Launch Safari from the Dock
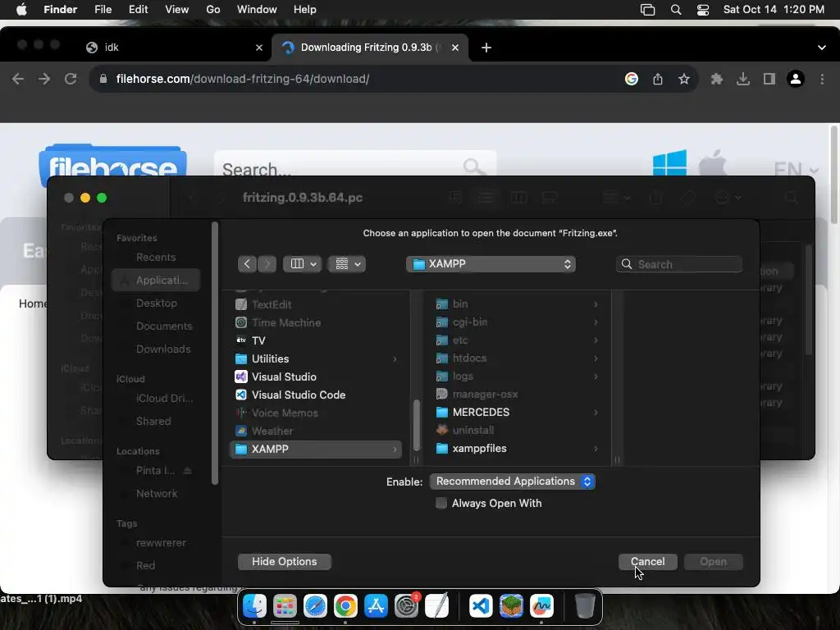Image resolution: width=840 pixels, height=630 pixels. pyautogui.click(x=316, y=606)
